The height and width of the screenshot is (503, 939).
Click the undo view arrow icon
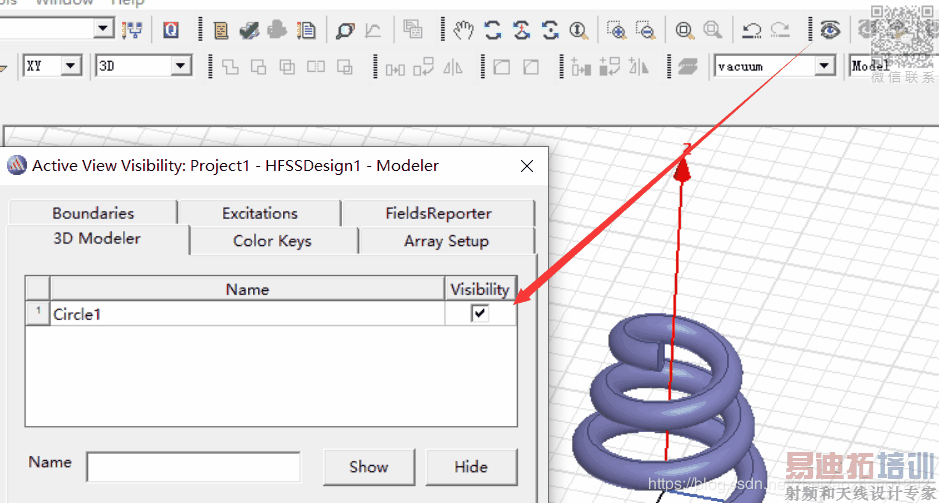pyautogui.click(x=751, y=30)
